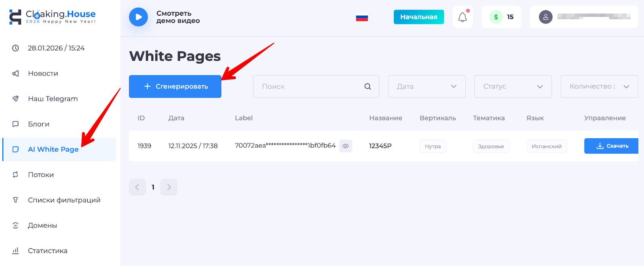644x266 pixels.
Task: Expand the Количество dropdown
Action: [599, 86]
